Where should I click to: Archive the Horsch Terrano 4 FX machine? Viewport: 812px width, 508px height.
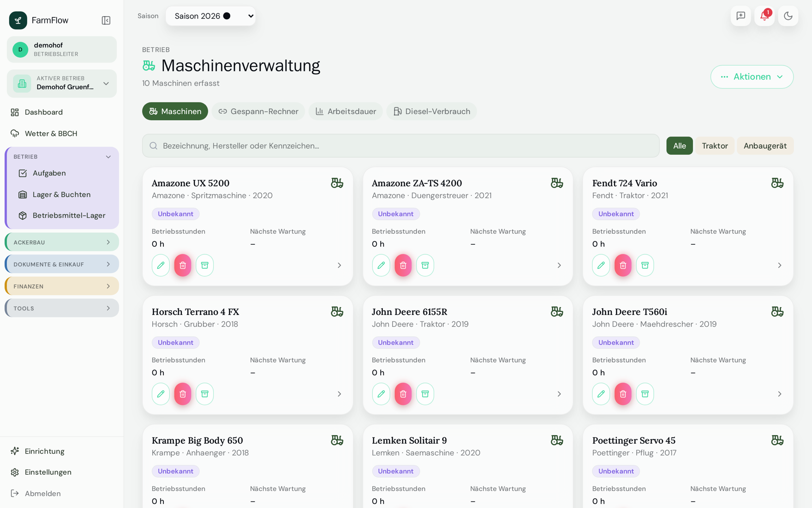pos(205,394)
